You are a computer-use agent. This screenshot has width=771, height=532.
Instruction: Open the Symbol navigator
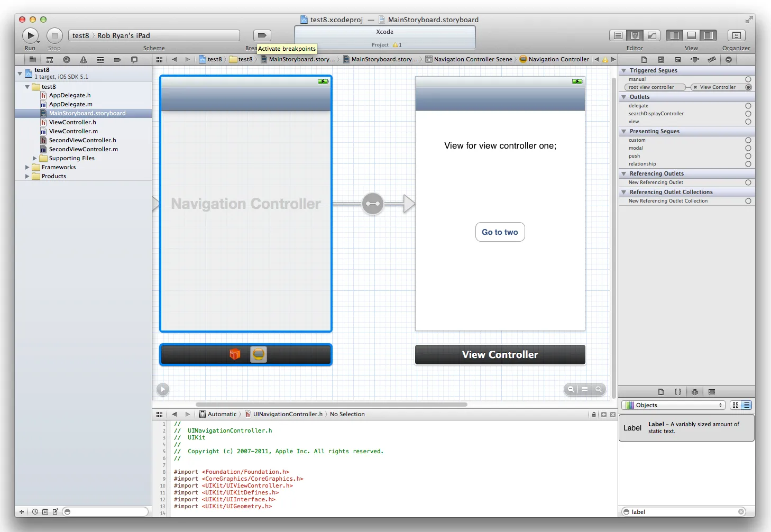[50, 60]
